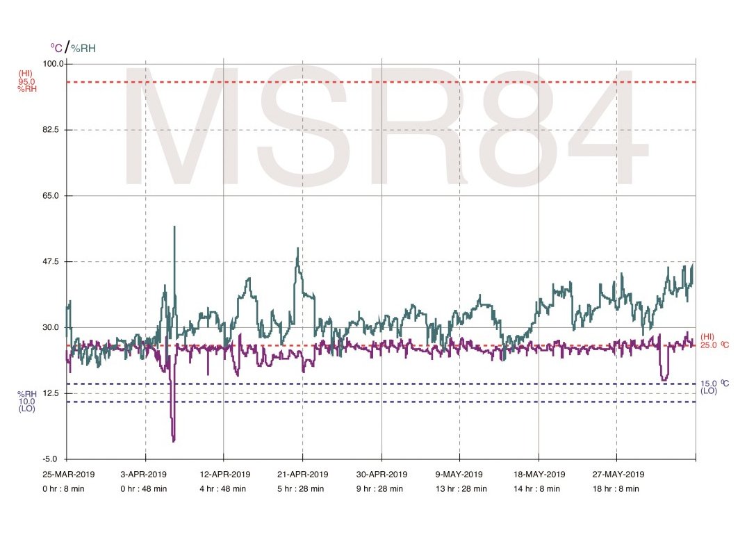Select the -5.0 y-axis value
Viewport: 747px width, 560px height.
(x=56, y=459)
